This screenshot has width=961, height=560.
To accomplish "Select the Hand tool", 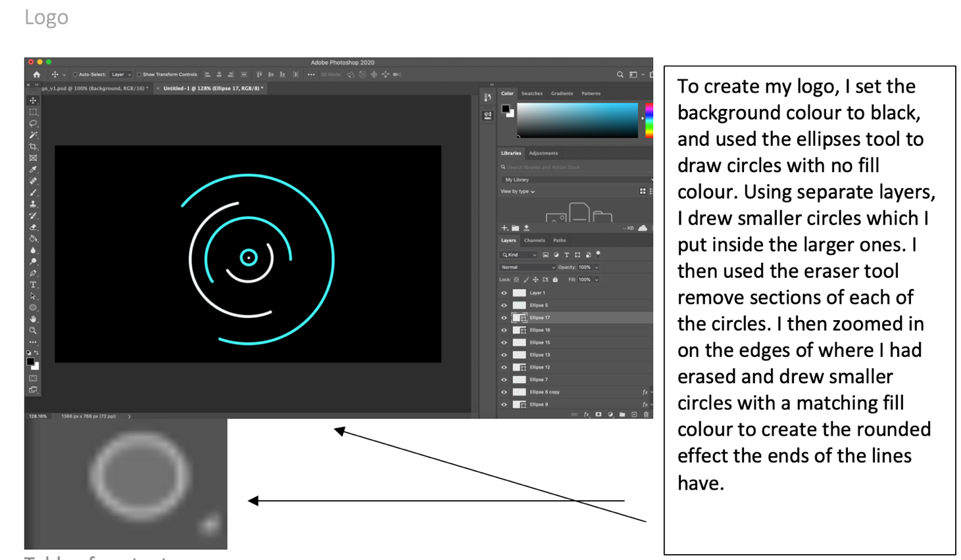I will click(x=33, y=319).
